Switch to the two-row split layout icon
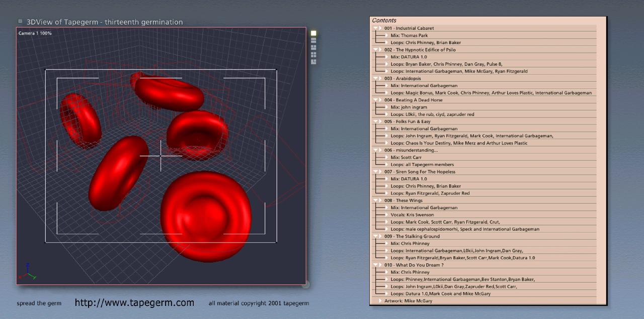The image size is (644, 319). tap(313, 40)
